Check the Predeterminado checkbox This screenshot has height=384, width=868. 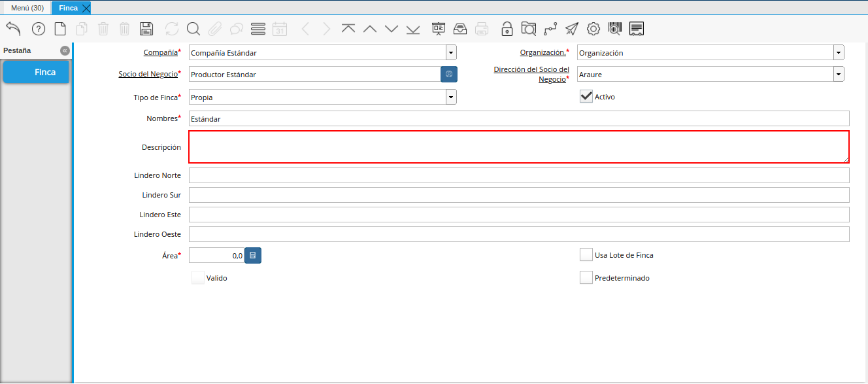click(x=586, y=278)
